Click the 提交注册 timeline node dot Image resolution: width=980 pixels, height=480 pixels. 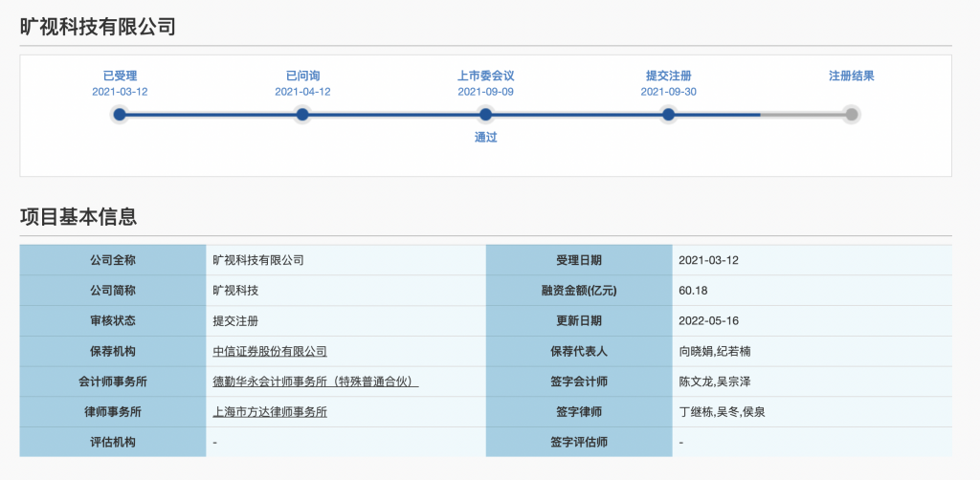click(668, 115)
